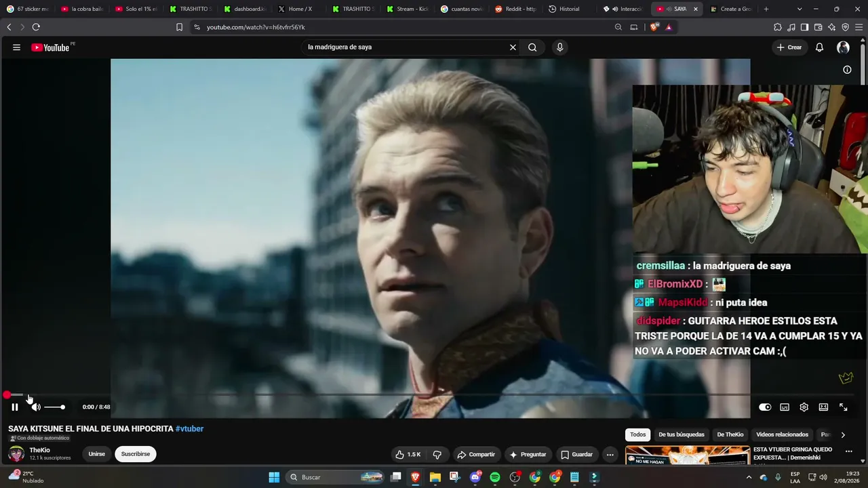Toggle the autoplay switch in the player
868x488 pixels.
click(765, 407)
